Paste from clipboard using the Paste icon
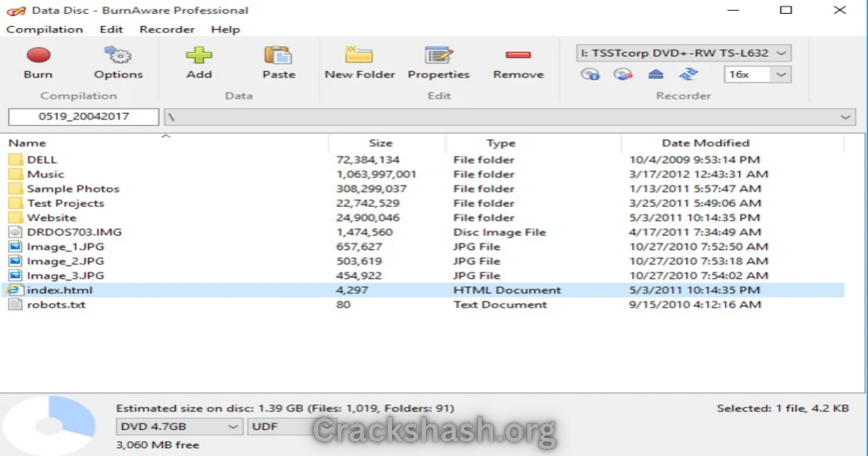The image size is (868, 456). (x=278, y=56)
